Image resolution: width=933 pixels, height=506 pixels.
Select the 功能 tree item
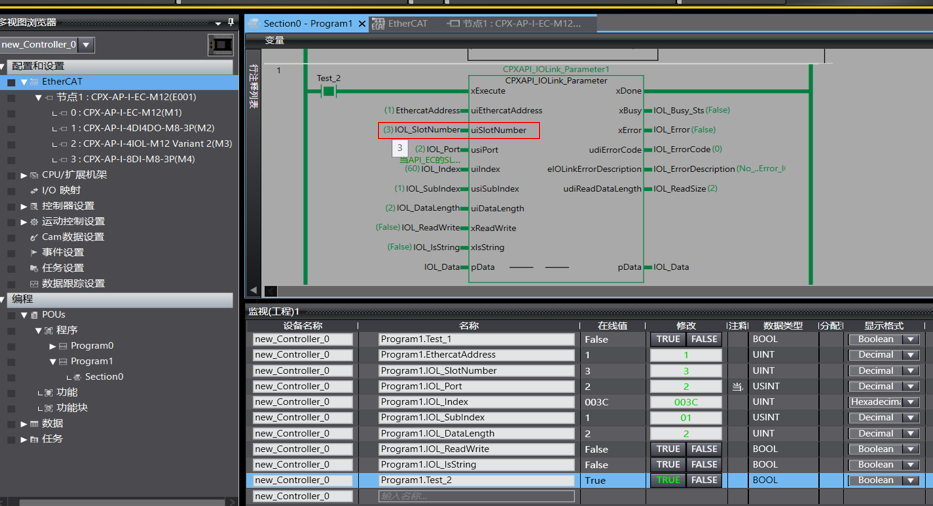click(x=67, y=392)
